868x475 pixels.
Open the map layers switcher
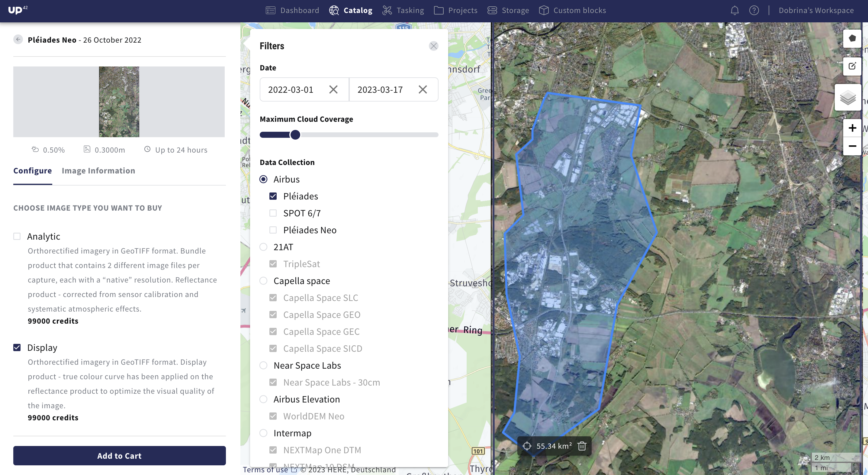point(848,98)
